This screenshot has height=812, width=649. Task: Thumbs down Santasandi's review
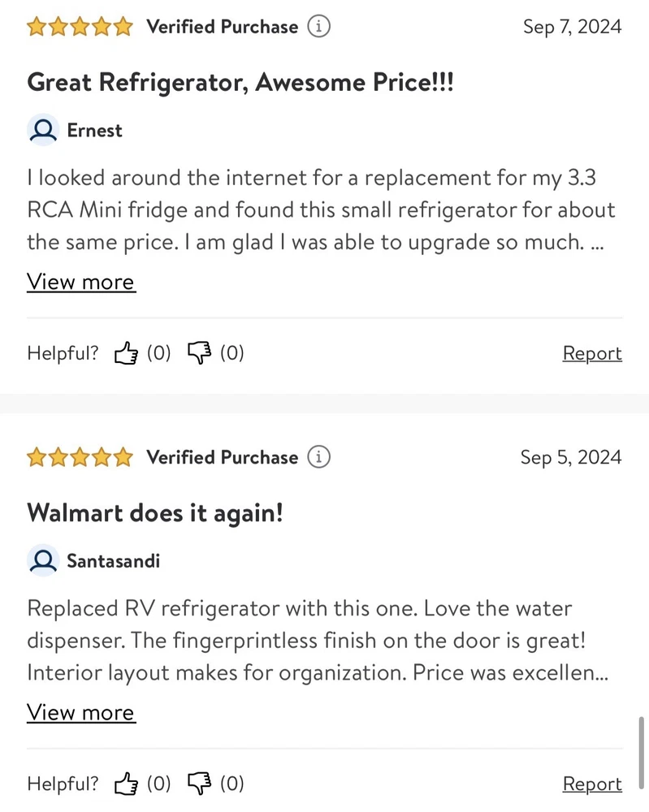(199, 784)
